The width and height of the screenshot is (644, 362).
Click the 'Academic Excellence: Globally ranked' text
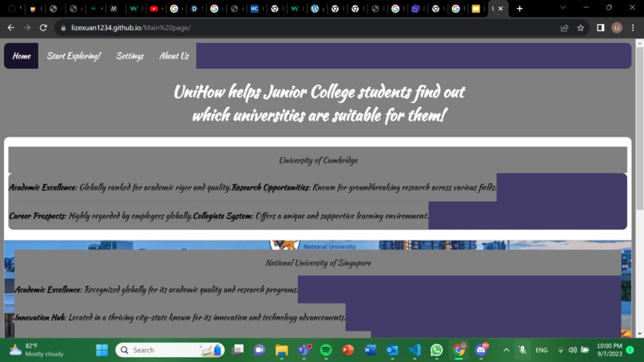[x=120, y=187]
